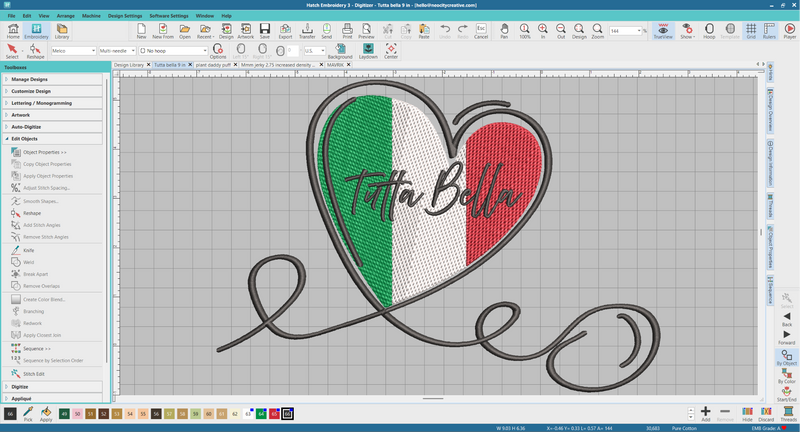The height and width of the screenshot is (432, 800).
Task: Click the By Color sequence button
Action: 787,376
